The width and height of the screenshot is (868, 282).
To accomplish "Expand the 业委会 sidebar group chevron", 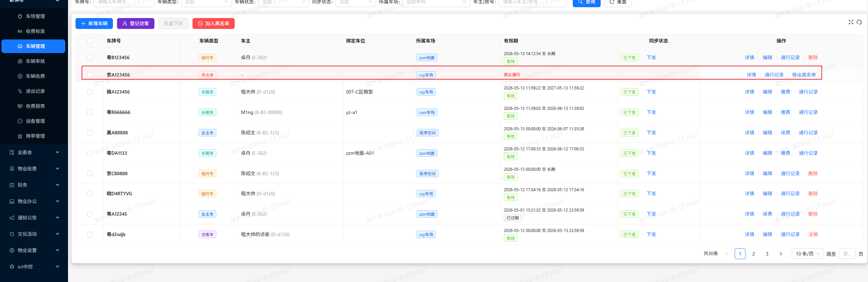I will tap(57, 152).
